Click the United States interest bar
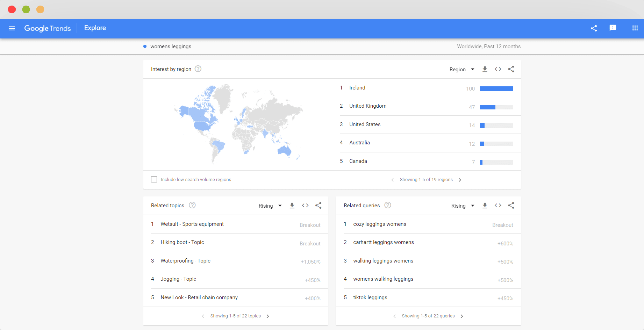 [496, 125]
